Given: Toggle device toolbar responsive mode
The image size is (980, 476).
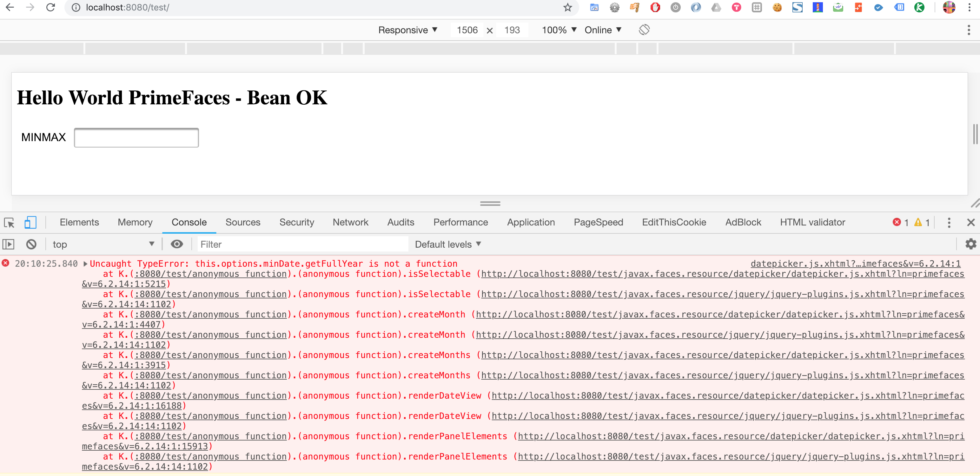Looking at the screenshot, I should pos(29,222).
